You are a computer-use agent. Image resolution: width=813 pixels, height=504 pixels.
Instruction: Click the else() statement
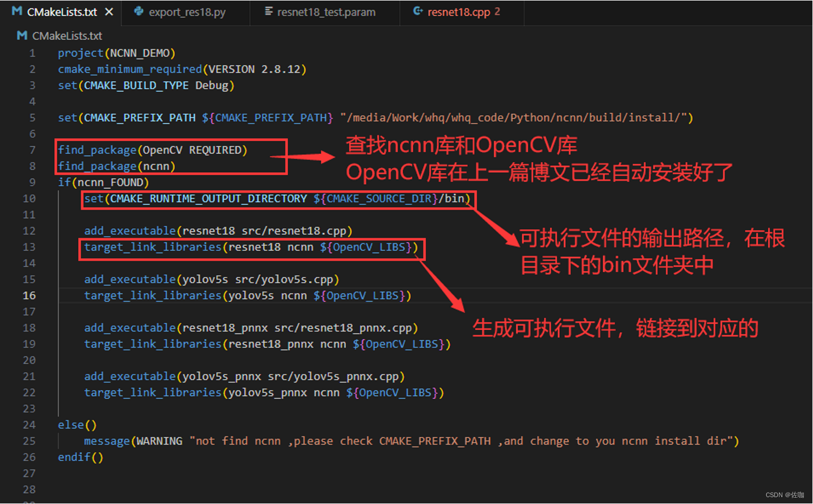(x=77, y=425)
